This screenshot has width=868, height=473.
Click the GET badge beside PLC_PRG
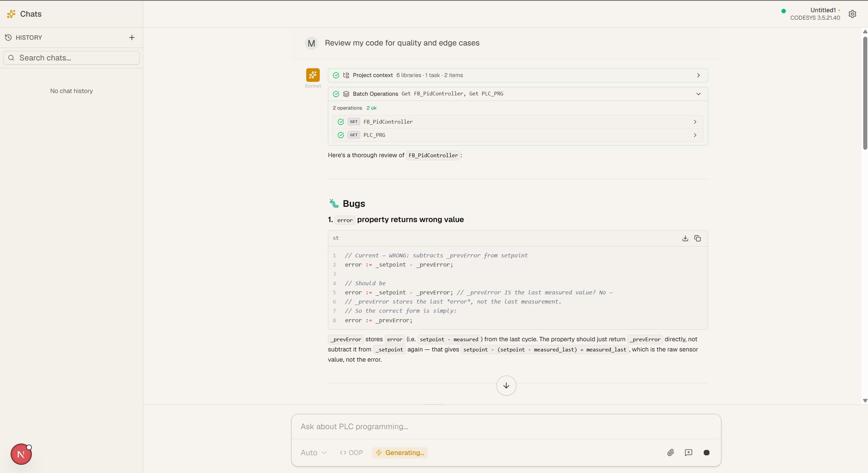[354, 135]
